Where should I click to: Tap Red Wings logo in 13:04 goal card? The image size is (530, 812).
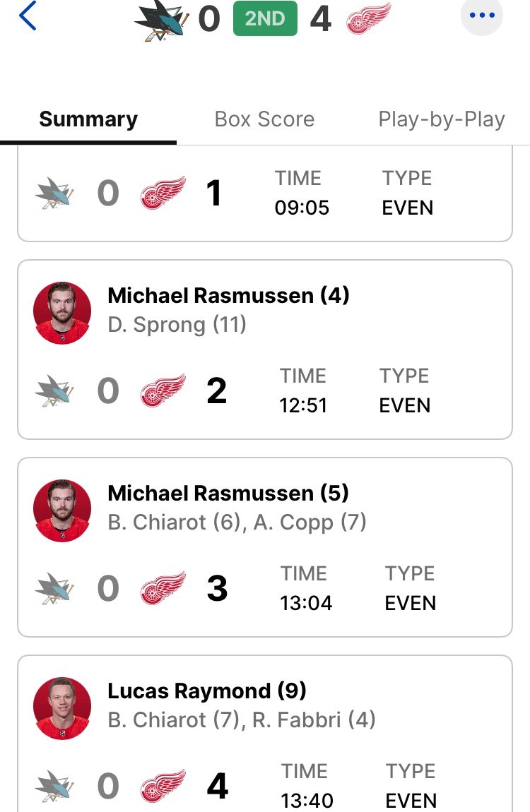[x=163, y=588]
